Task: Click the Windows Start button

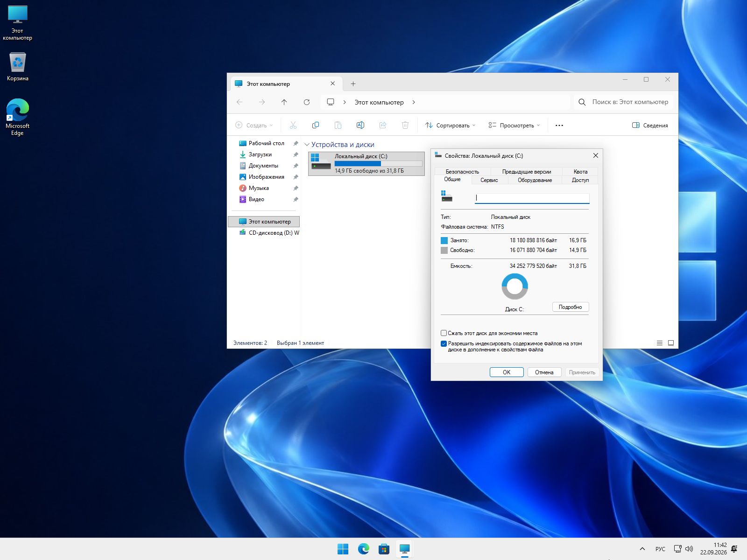Action: [x=343, y=549]
